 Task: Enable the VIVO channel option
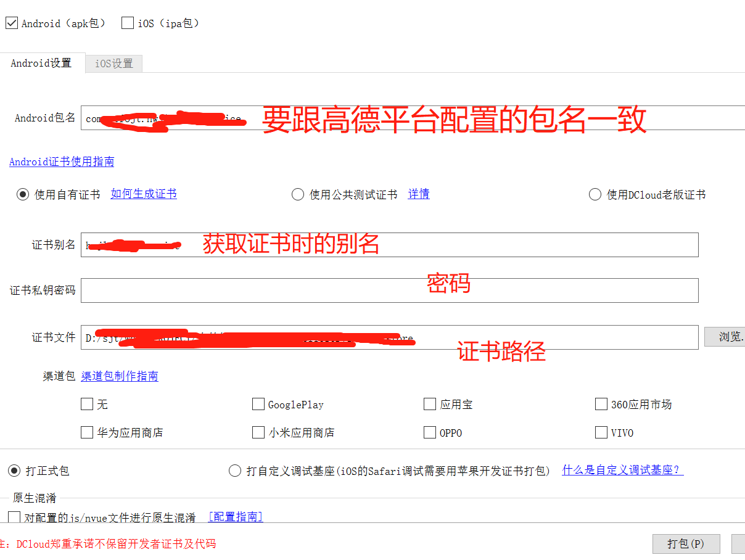pos(601,432)
